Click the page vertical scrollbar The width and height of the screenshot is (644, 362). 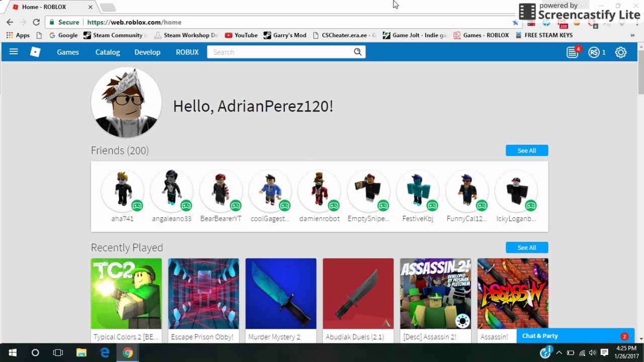(x=640, y=72)
